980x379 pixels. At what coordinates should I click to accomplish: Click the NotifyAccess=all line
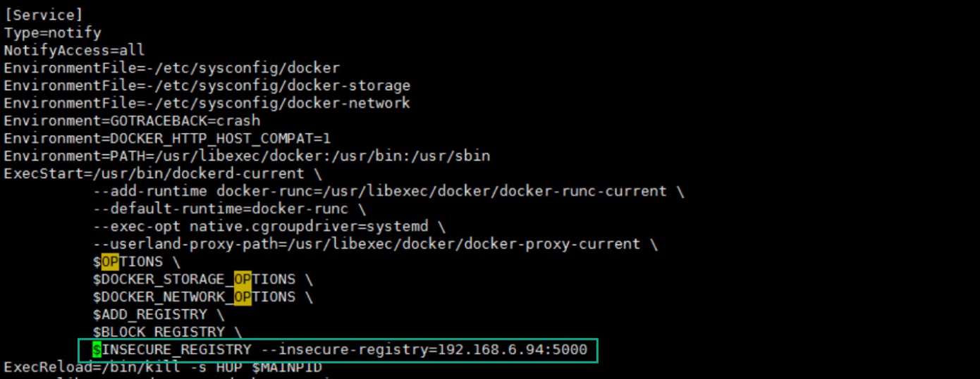[x=75, y=51]
